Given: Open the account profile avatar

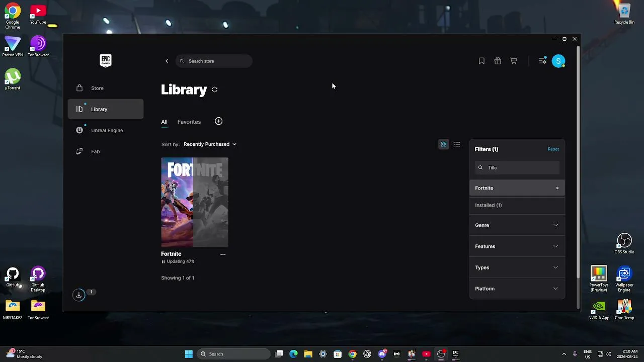Looking at the screenshot, I should pyautogui.click(x=558, y=61).
